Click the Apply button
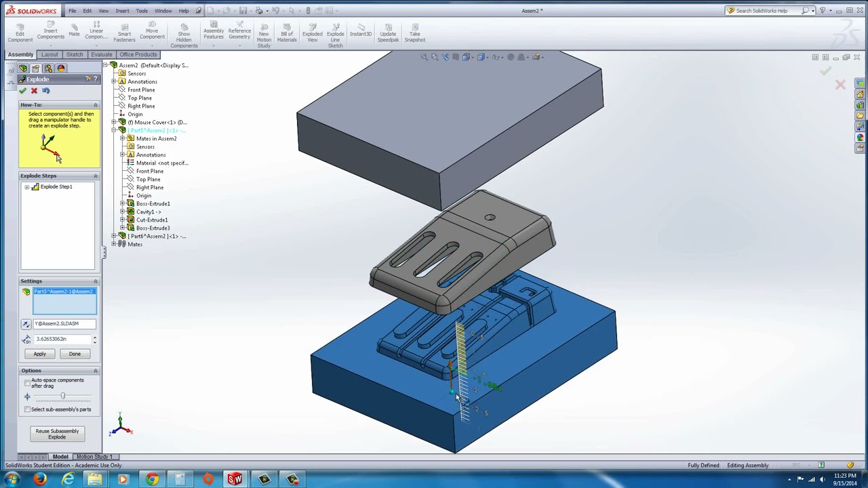This screenshot has height=488, width=868. click(39, 354)
